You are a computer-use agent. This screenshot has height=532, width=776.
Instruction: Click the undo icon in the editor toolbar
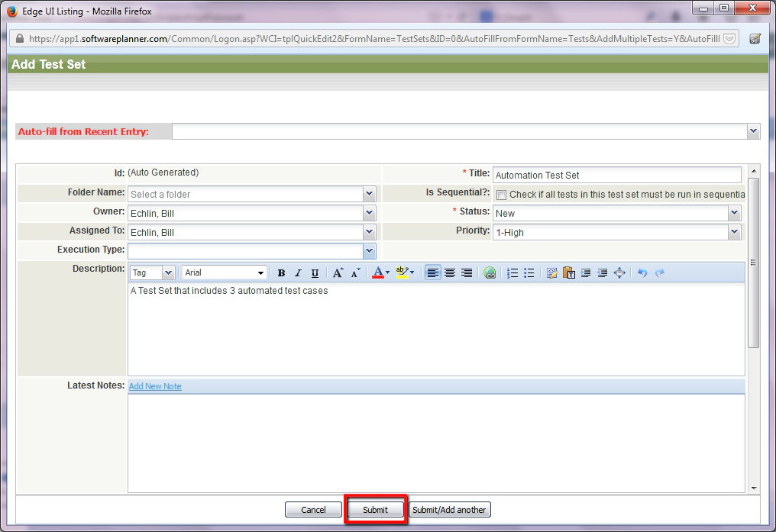(642, 272)
